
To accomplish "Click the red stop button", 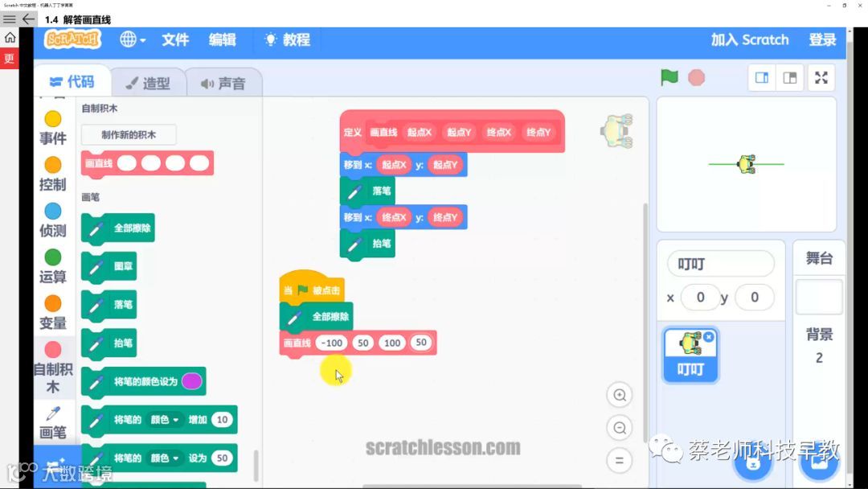I will pos(696,77).
